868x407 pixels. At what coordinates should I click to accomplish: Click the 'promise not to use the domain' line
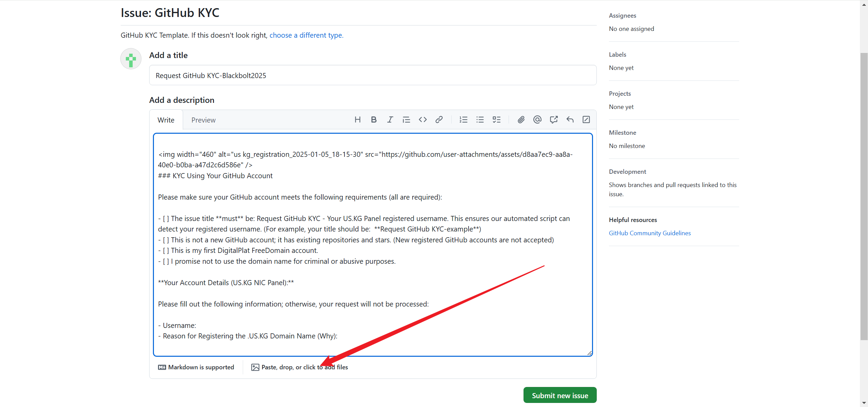[x=277, y=261]
